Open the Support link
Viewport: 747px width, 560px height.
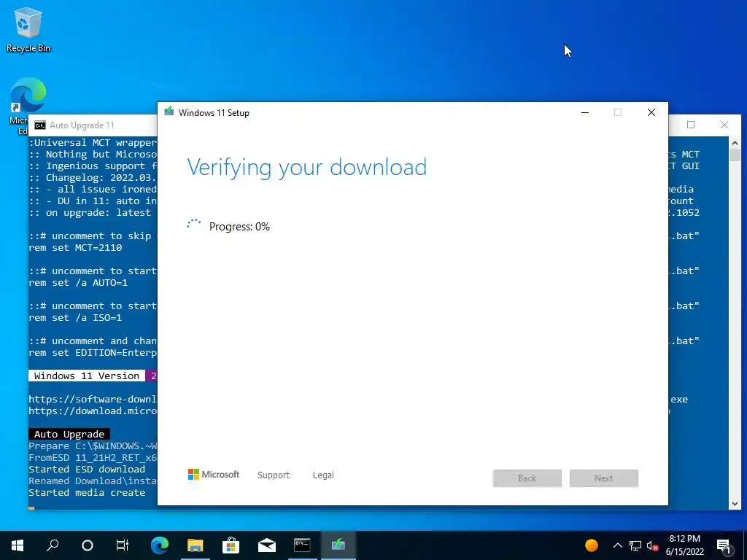tap(274, 475)
